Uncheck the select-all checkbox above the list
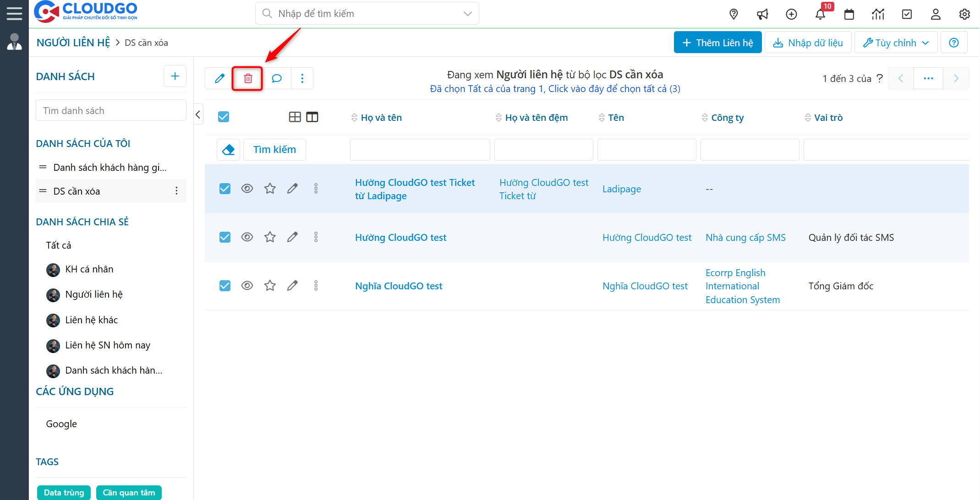This screenshot has height=500, width=980. (224, 117)
